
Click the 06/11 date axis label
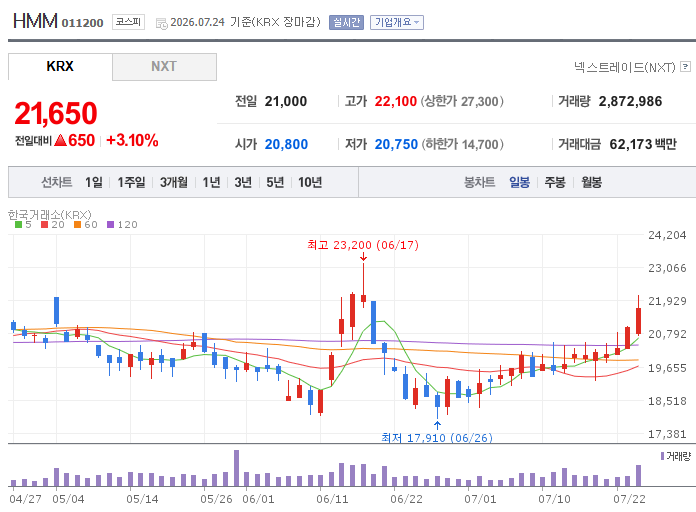[x=332, y=499]
